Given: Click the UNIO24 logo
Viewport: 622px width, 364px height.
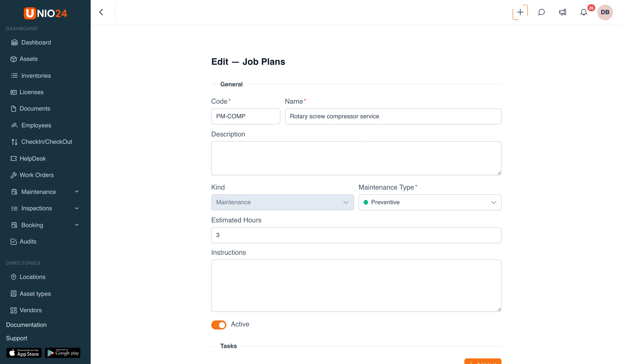Looking at the screenshot, I should pyautogui.click(x=45, y=13).
